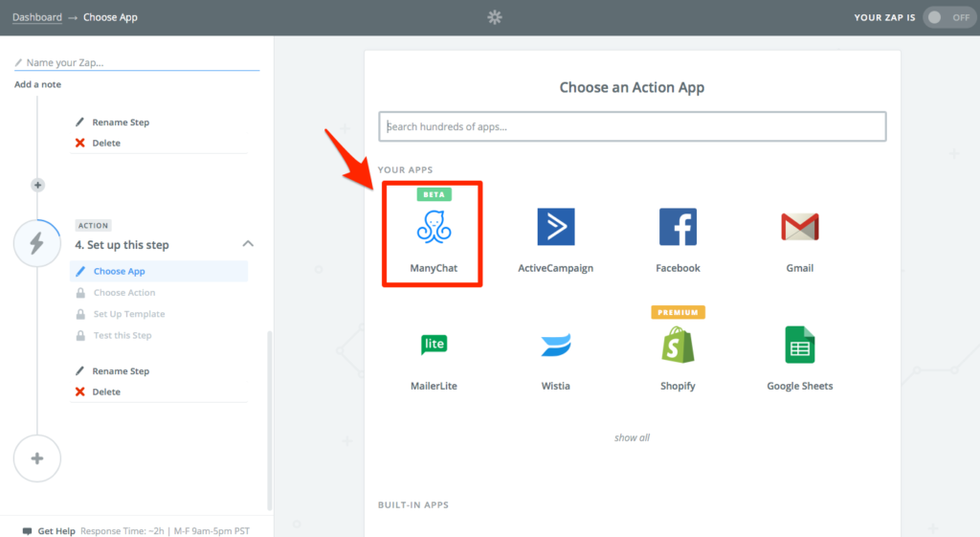Add a step with the large plus circle
The height and width of the screenshot is (537, 980).
(x=37, y=459)
